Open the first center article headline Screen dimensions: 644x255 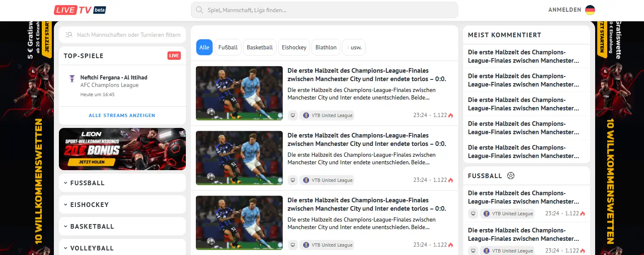367,75
